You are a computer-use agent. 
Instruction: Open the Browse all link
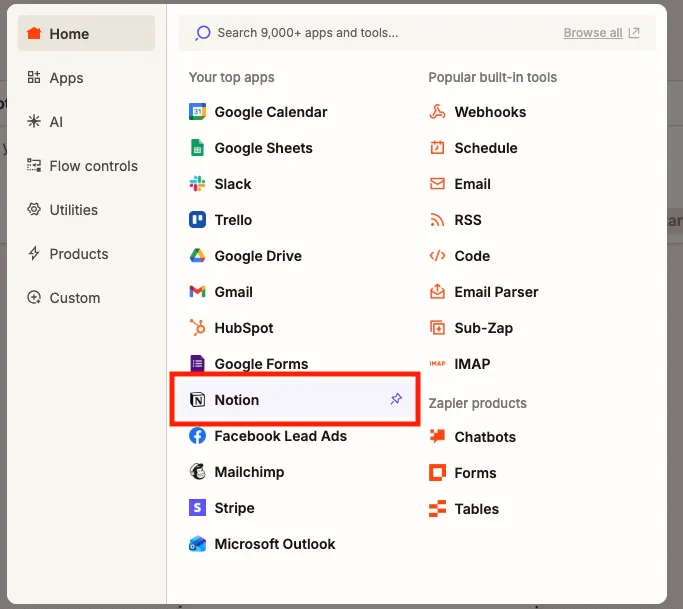(592, 33)
